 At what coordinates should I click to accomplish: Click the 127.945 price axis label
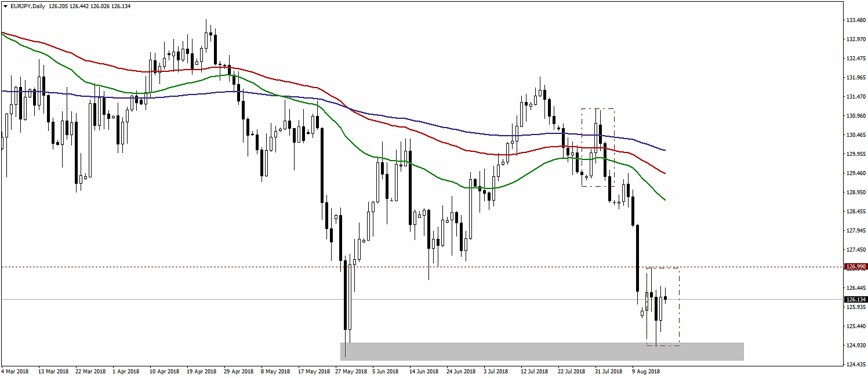pos(856,231)
